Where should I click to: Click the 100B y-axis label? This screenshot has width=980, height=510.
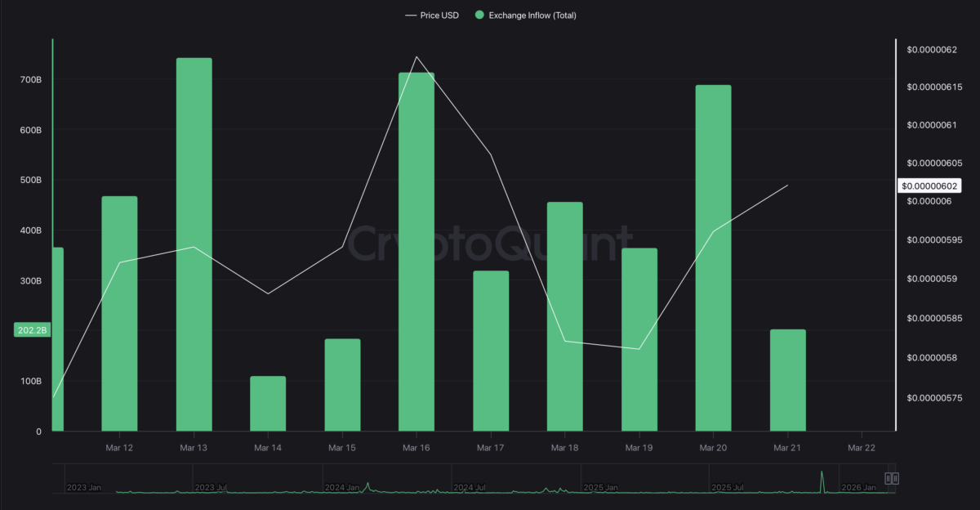[x=31, y=381]
